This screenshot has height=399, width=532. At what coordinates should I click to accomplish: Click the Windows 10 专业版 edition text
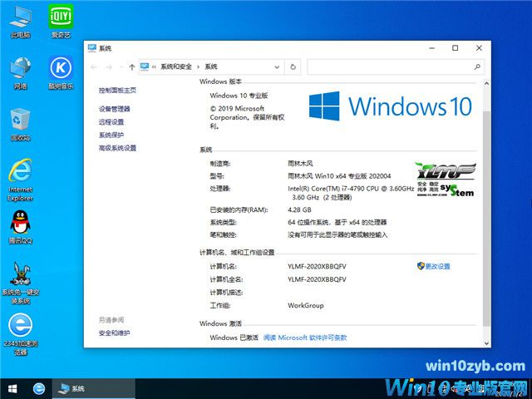[239, 96]
